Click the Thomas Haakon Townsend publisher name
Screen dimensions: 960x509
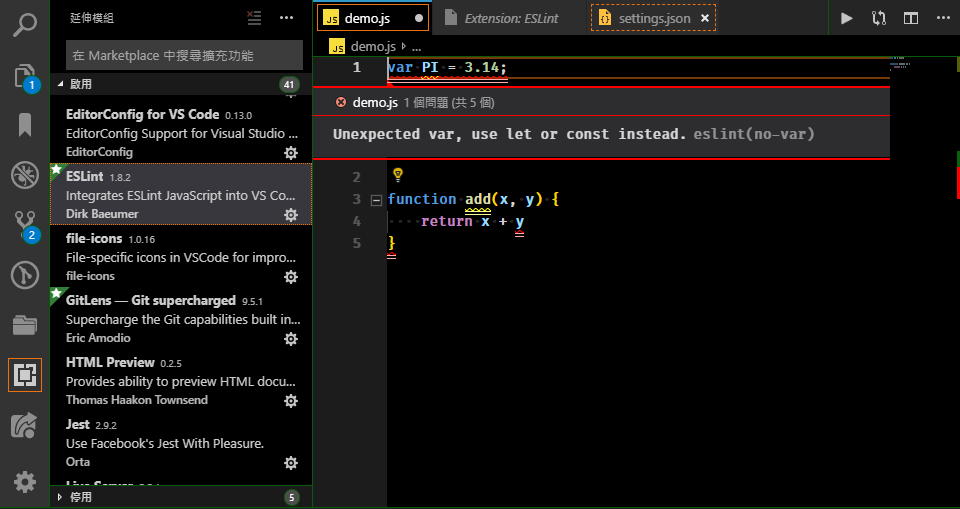point(137,399)
